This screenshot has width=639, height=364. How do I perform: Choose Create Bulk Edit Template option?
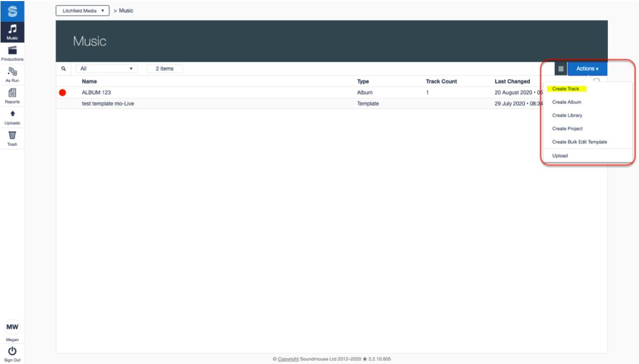579,142
